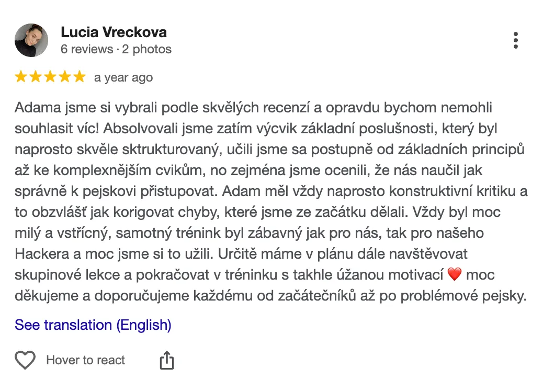The height and width of the screenshot is (392, 543).
Task: Click the review's opening word "Adama"
Action: (x=34, y=108)
